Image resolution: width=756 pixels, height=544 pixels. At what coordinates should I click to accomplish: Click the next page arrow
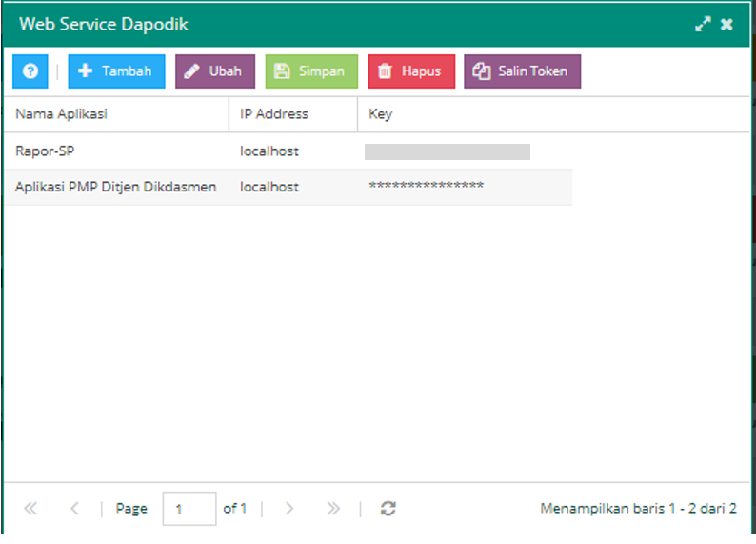pos(289,509)
